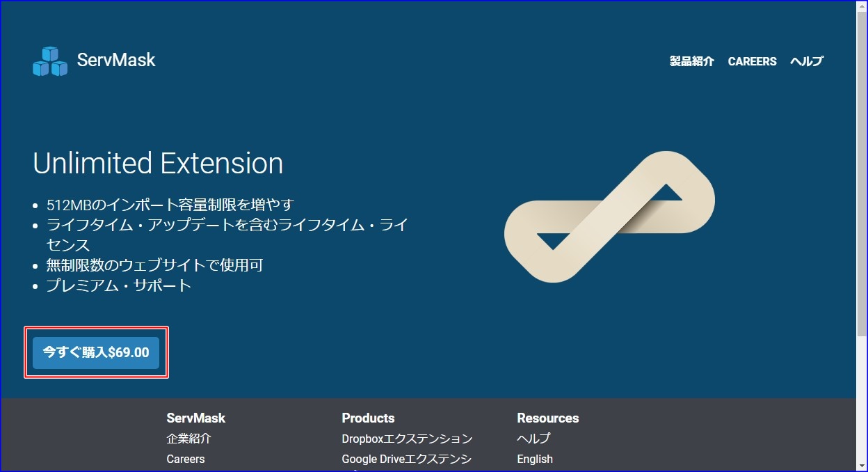Click the ServMask footer column heading

pos(196,418)
